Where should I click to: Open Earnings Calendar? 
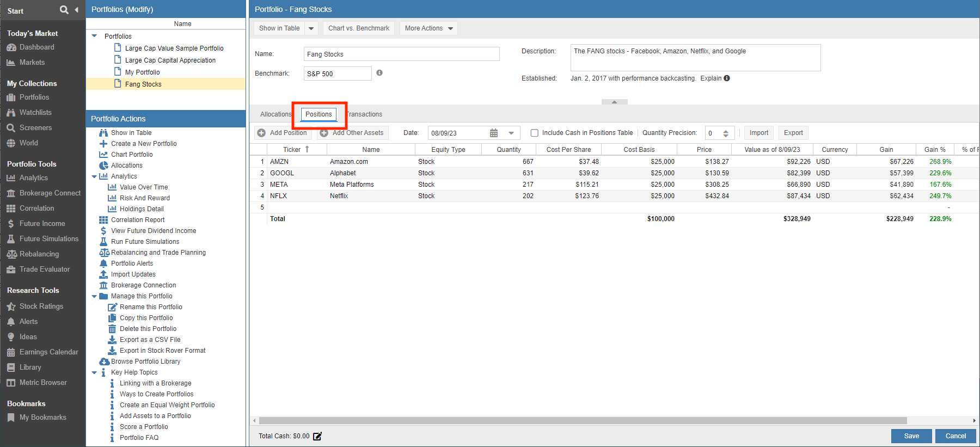[x=48, y=352]
